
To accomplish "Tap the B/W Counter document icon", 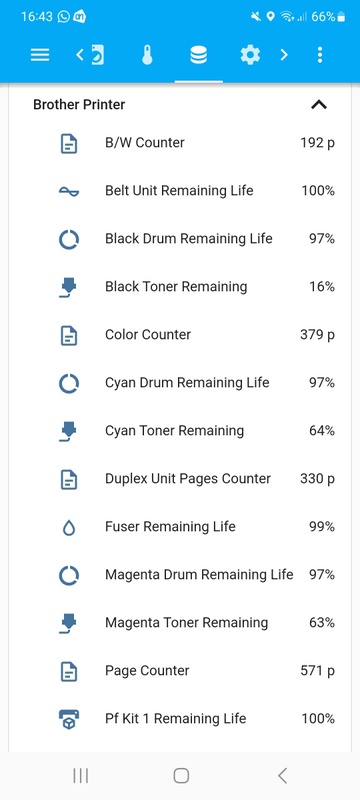I will click(69, 143).
